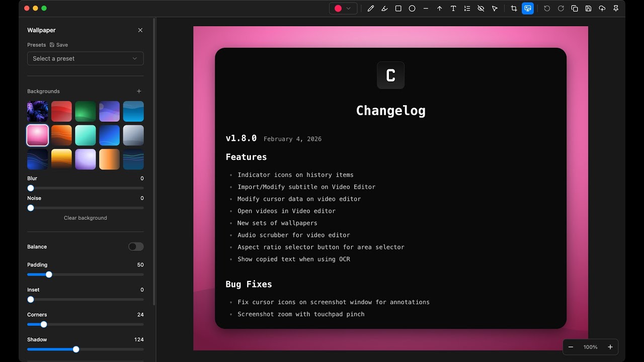
Task: Click the 'v1.8.0' version text
Action: [x=241, y=138]
